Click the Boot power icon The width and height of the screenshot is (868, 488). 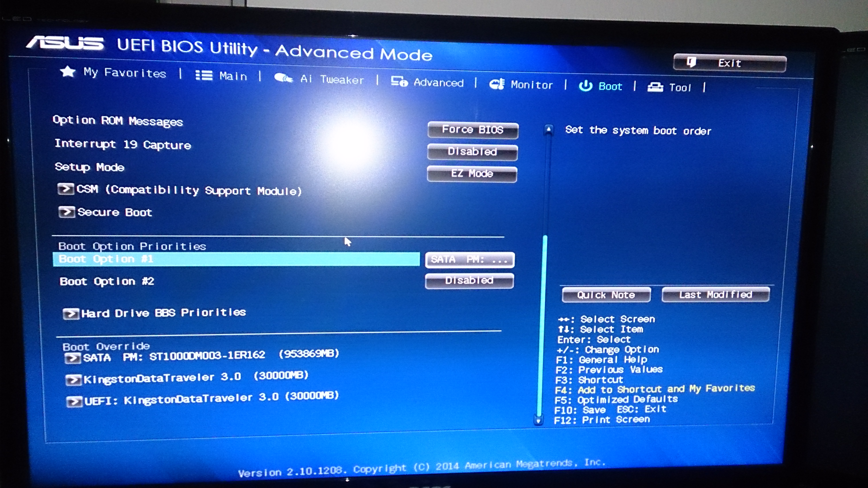point(586,86)
